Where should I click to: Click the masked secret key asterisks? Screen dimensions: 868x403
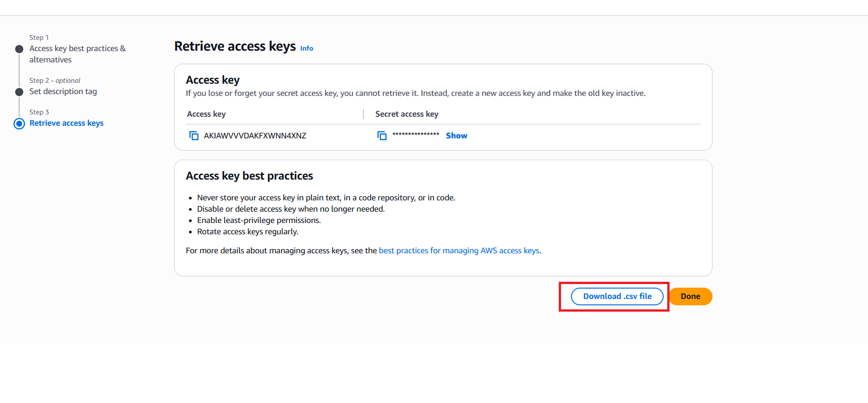415,135
